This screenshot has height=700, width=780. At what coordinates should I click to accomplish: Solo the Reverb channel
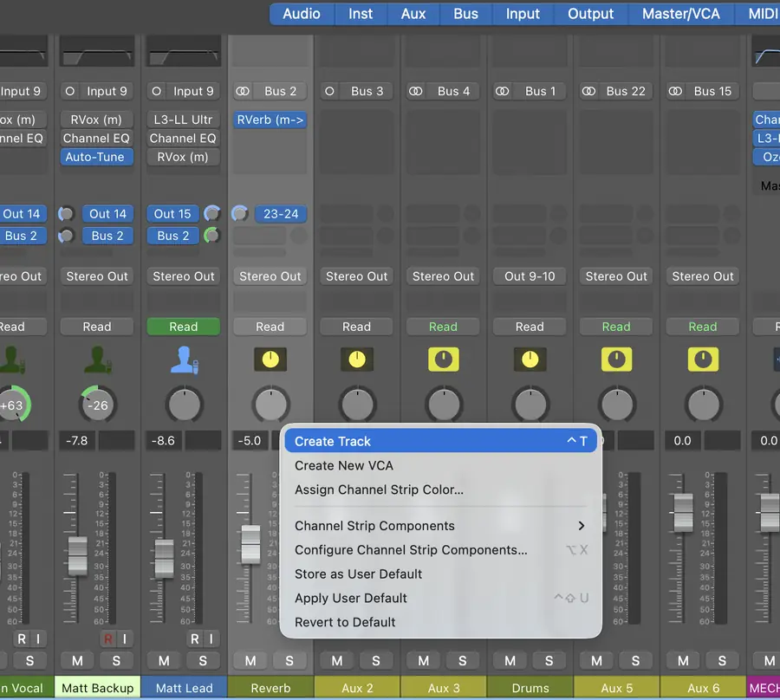(x=289, y=661)
